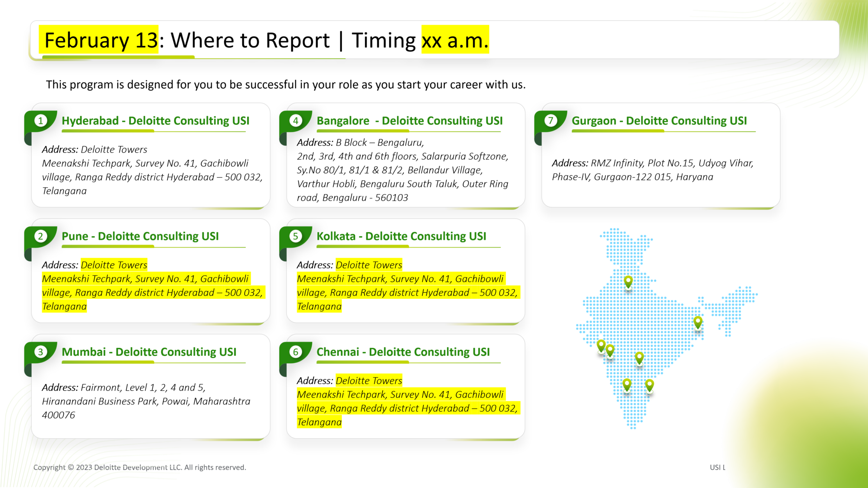
Task: Select the highlighted 'xx a.m.' timing text
Action: (x=455, y=40)
